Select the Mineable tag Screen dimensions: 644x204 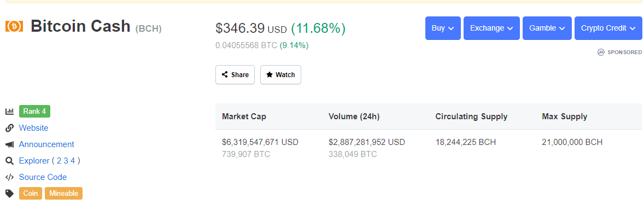(63, 193)
